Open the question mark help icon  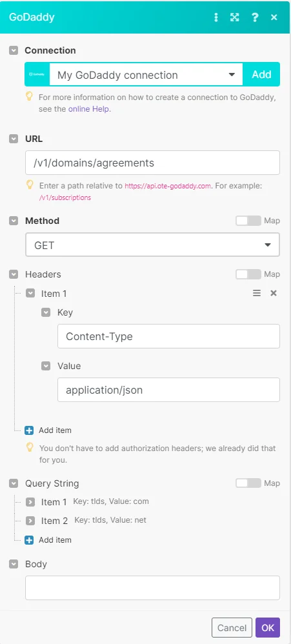[x=256, y=17]
